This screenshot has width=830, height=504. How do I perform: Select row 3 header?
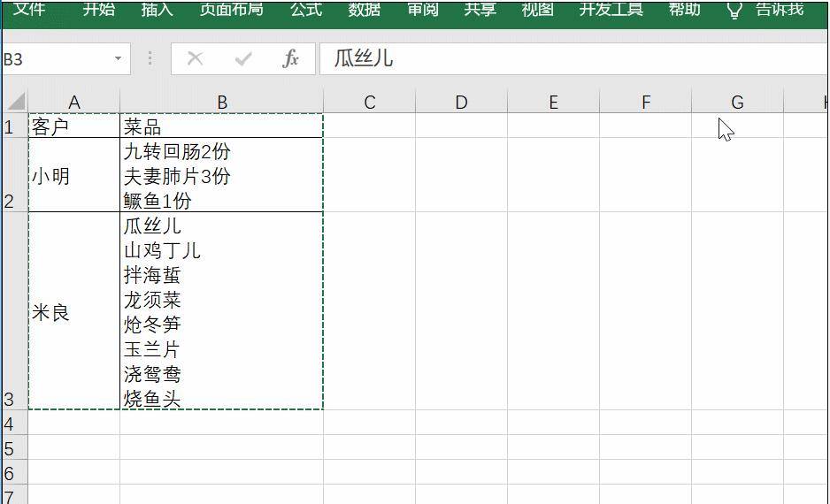(15, 311)
